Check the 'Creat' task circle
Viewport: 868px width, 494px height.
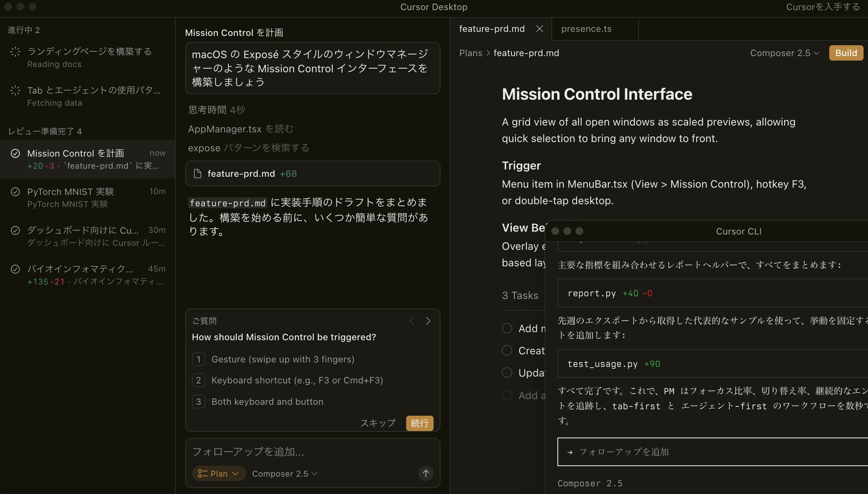[507, 350]
